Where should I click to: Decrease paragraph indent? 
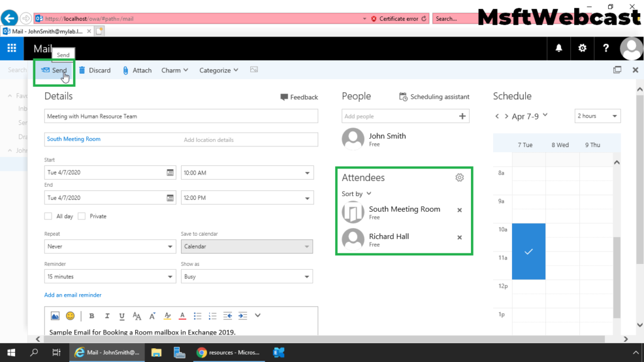pos(228,315)
